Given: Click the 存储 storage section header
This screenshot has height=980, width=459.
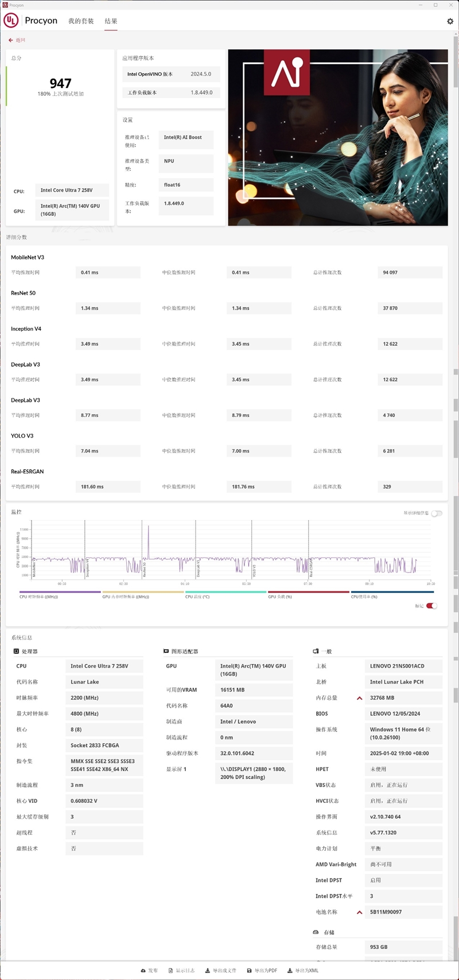Looking at the screenshot, I should [329, 932].
